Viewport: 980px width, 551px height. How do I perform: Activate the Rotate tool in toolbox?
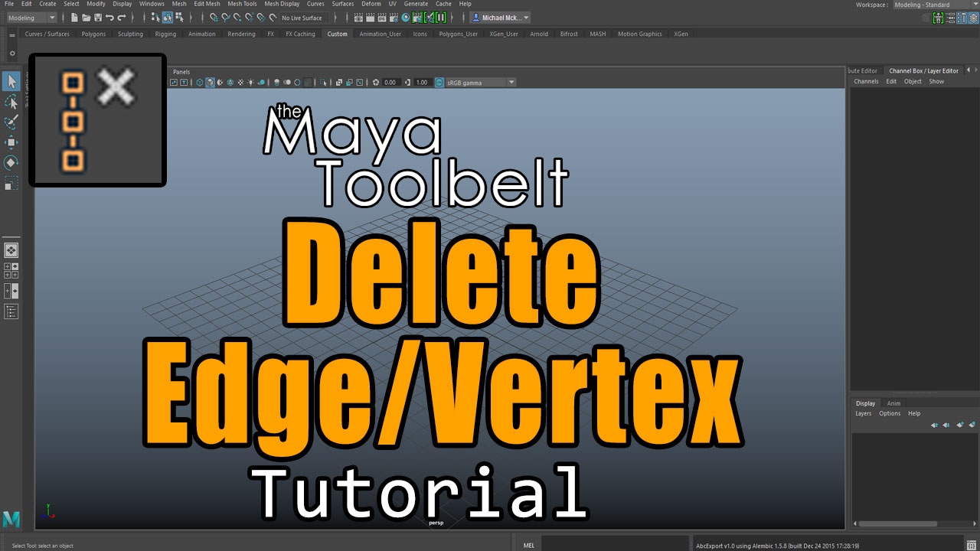tap(11, 162)
